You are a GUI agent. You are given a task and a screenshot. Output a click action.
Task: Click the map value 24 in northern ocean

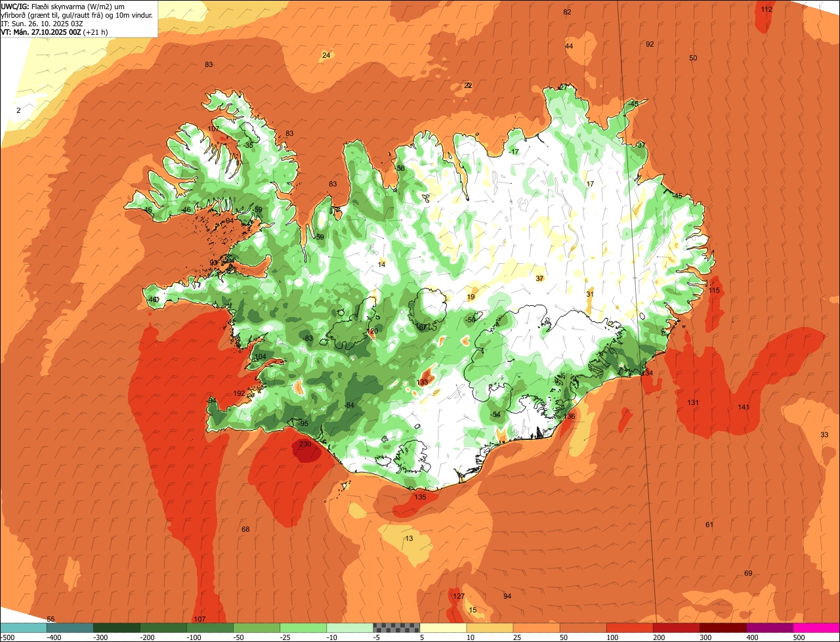[326, 56]
